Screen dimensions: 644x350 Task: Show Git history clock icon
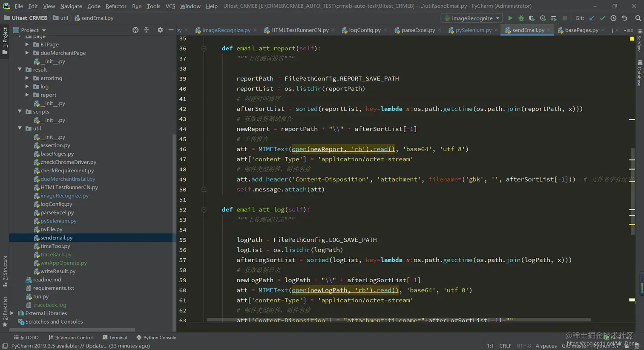coord(613,18)
